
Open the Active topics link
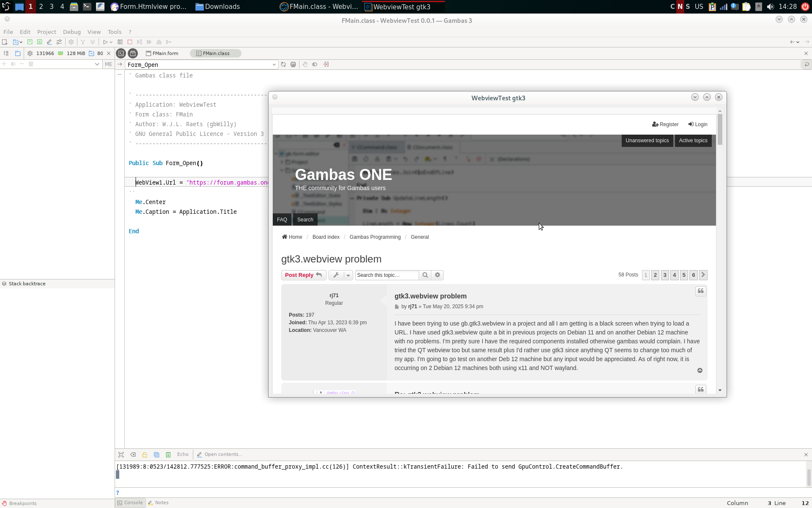pyautogui.click(x=693, y=141)
